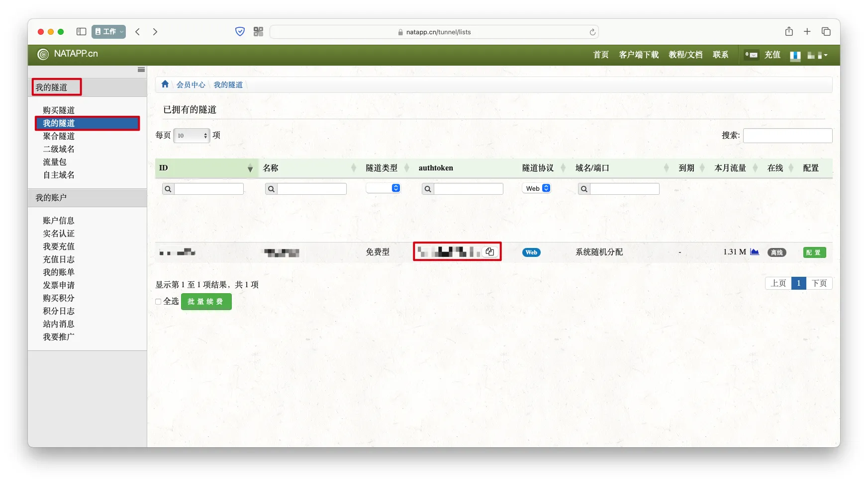Show Safari sidebar panel
868x484 pixels.
coord(81,32)
